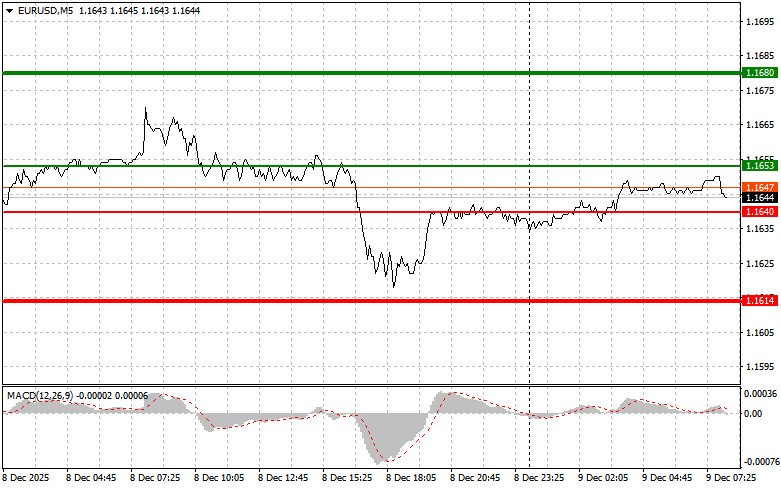781x489 pixels.
Task: Click the 8 Dec 23:25 time label
Action: pos(539,478)
